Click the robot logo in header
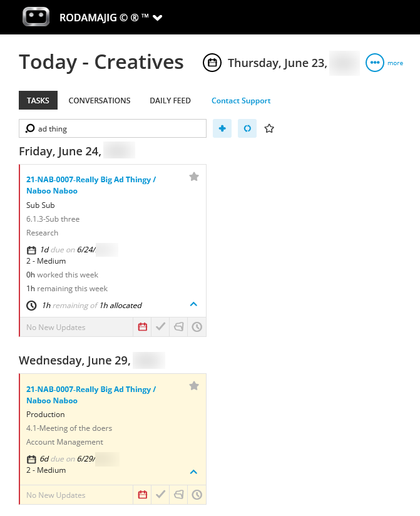The image size is (420, 516). click(36, 16)
